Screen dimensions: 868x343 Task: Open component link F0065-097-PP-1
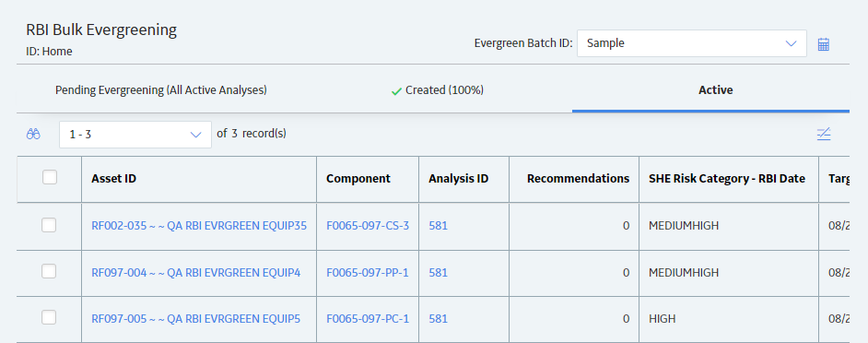(x=368, y=273)
